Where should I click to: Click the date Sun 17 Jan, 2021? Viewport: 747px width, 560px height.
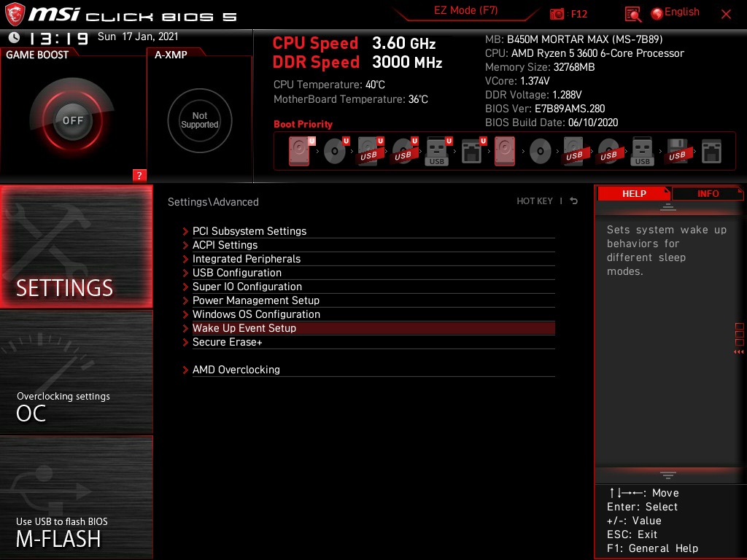[138, 36]
